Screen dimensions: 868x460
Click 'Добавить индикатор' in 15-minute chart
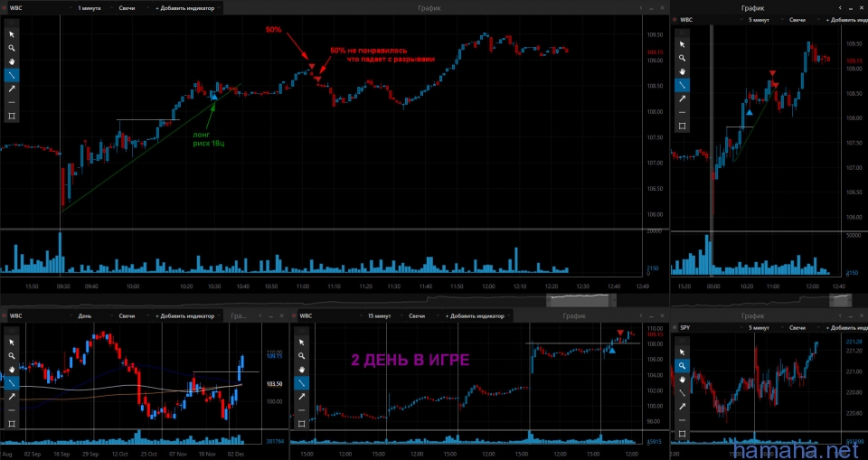[476, 316]
